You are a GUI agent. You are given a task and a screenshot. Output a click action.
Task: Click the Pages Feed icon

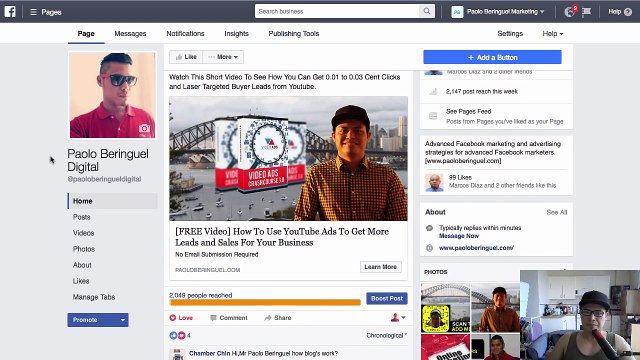433,116
